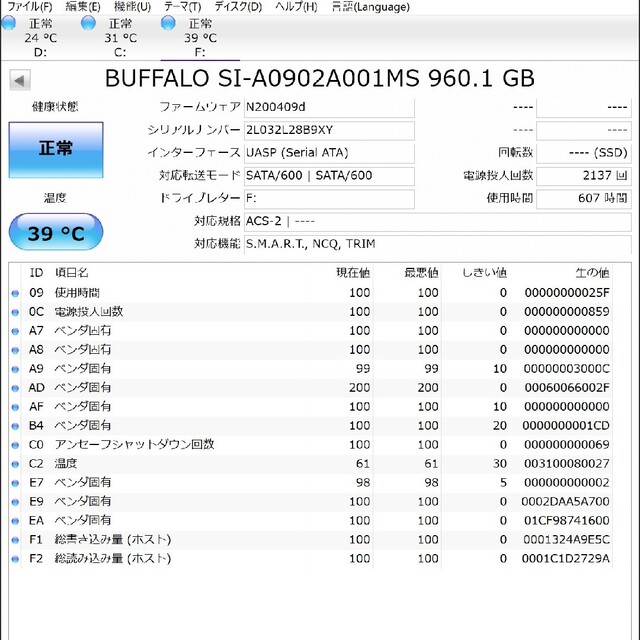Select the 使用時間 attribute name

tap(77, 293)
